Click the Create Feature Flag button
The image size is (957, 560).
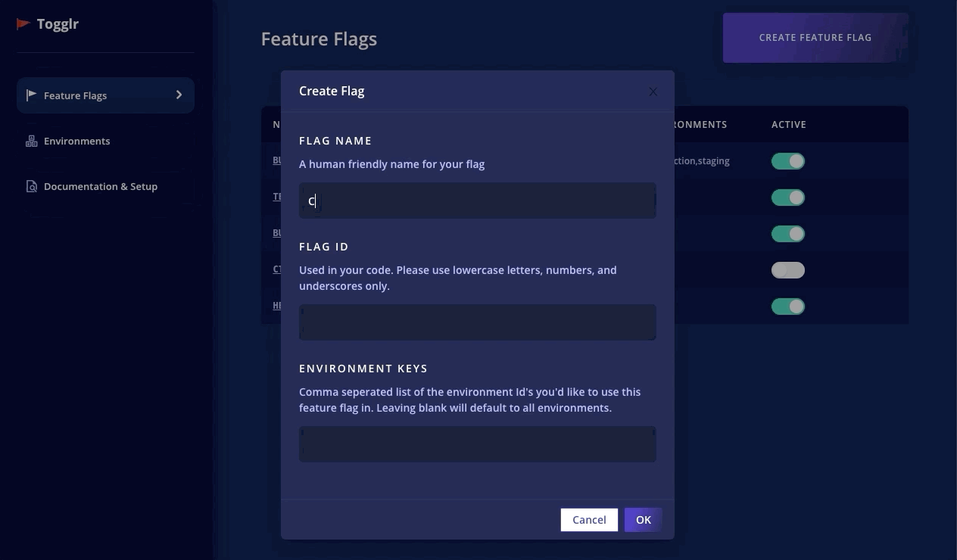(x=815, y=38)
